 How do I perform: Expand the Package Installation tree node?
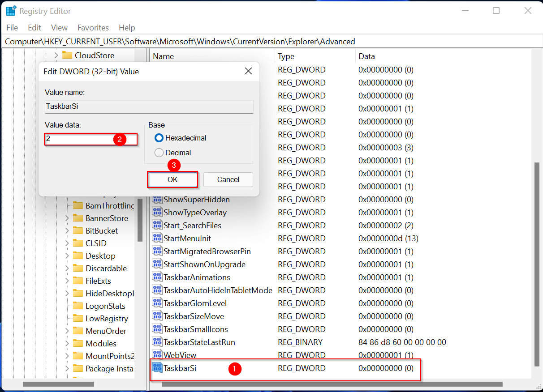pos(67,368)
